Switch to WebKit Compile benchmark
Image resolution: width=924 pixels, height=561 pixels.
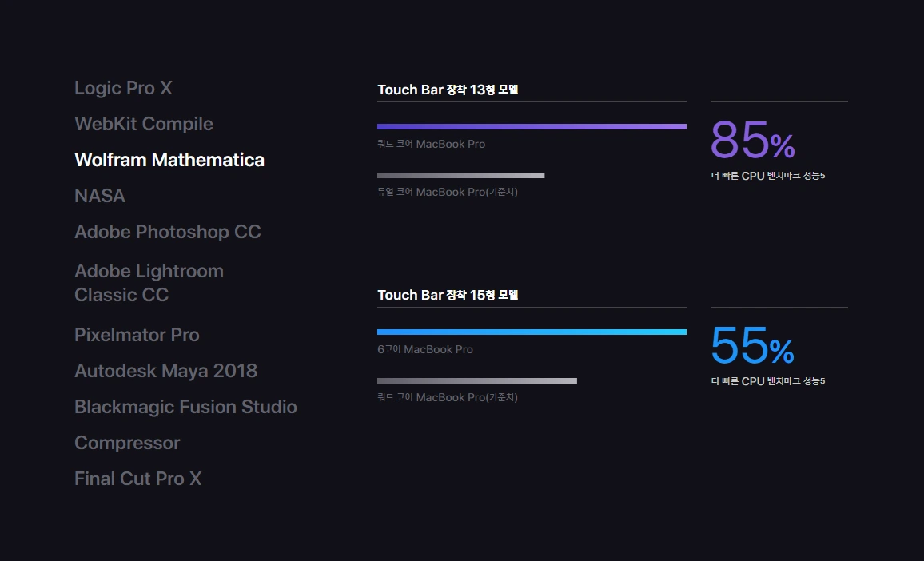pyautogui.click(x=144, y=124)
